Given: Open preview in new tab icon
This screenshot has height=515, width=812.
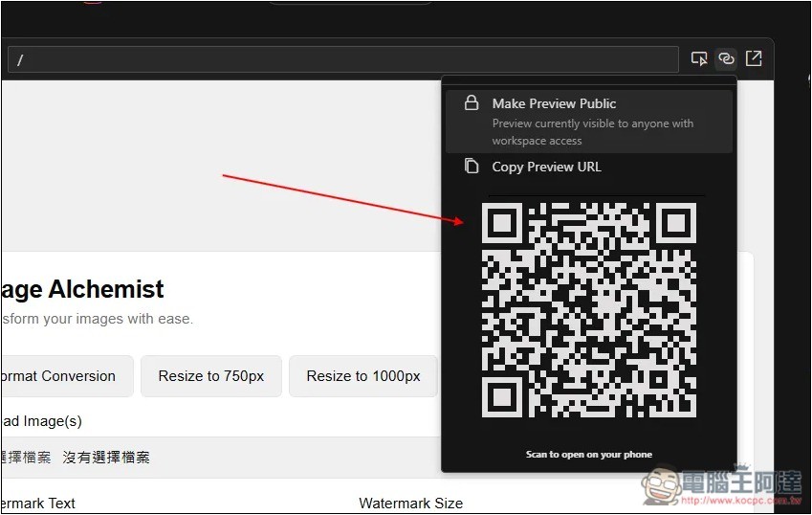Looking at the screenshot, I should click(754, 59).
